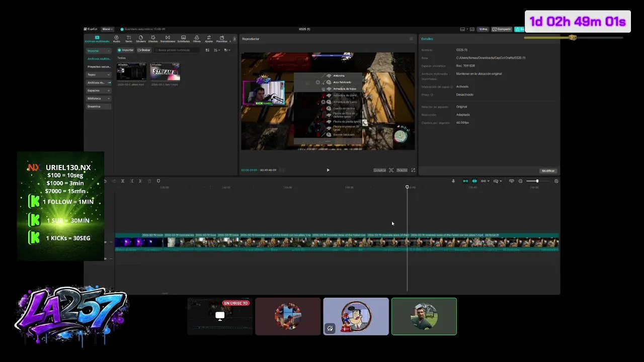Expand the Espacios sidebar section
644x362 pixels.
98,90
